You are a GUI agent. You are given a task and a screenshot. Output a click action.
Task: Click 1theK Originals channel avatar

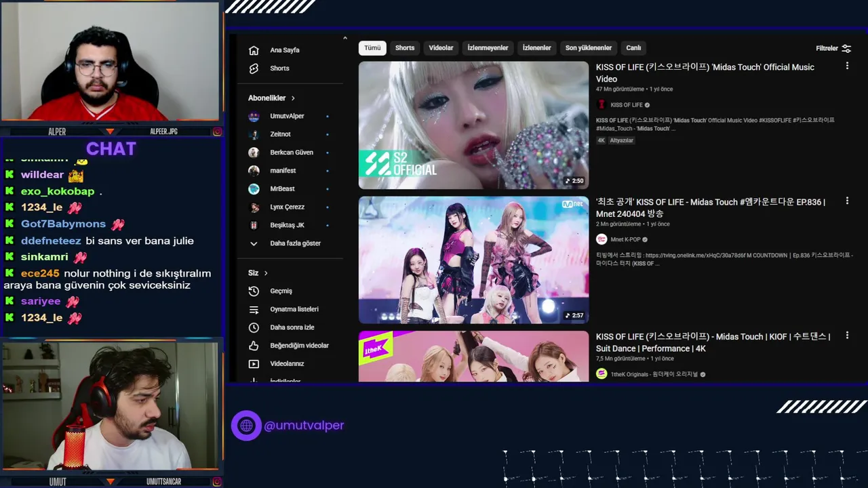tap(601, 374)
